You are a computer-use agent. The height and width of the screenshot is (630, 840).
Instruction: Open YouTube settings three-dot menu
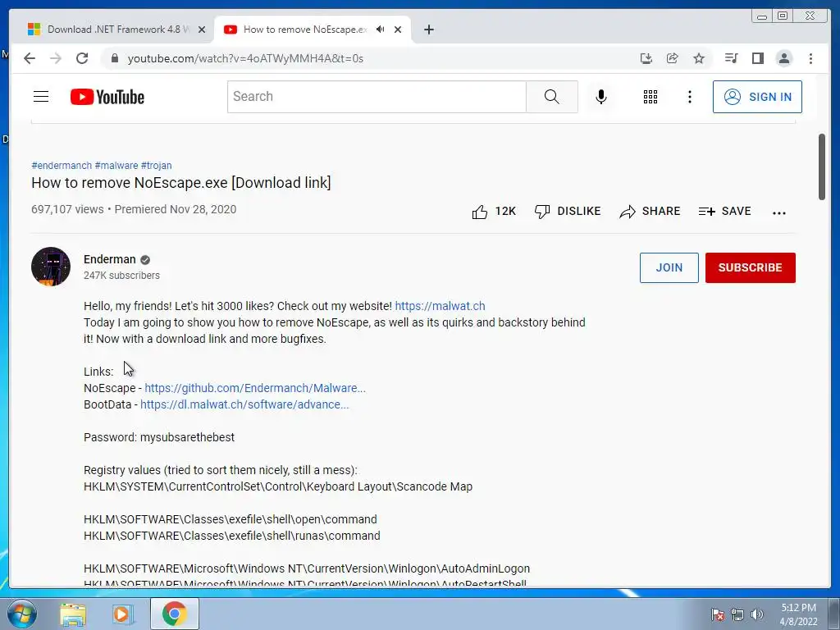pyautogui.click(x=689, y=97)
